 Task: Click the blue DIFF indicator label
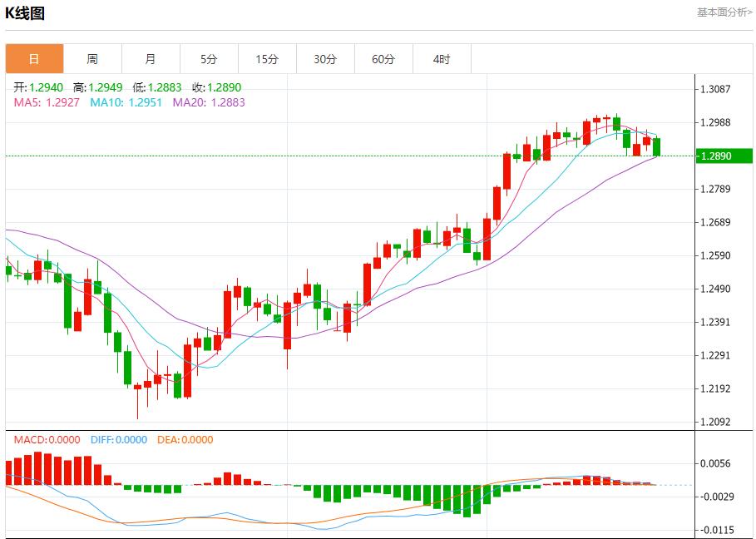coord(118,440)
